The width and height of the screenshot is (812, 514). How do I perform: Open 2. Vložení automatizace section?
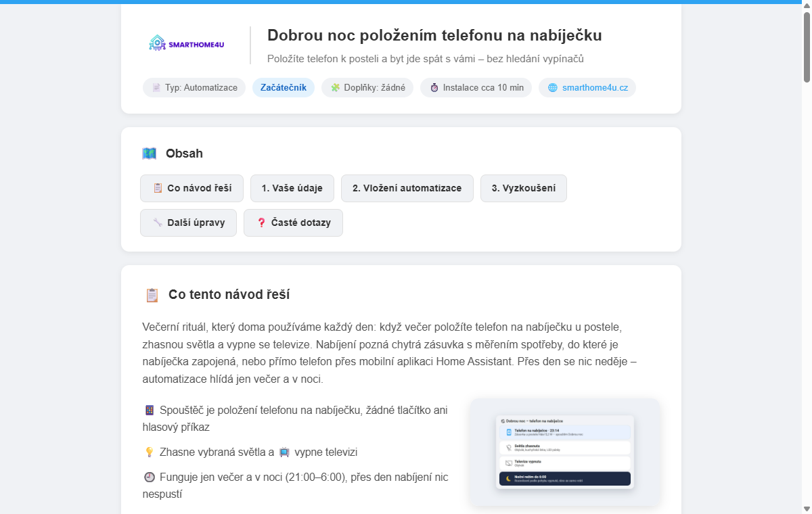pos(407,188)
